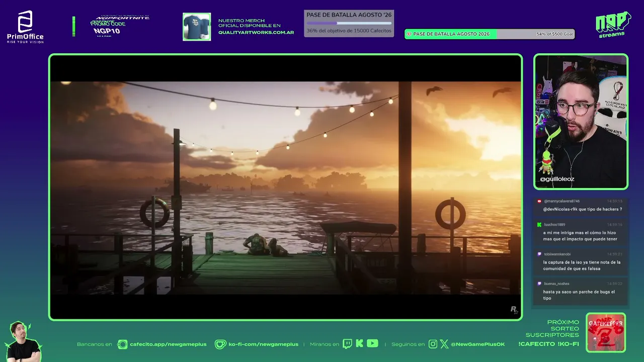The width and height of the screenshot is (644, 362).
Task: Click the PRÓXIMO SORTEO SUSCRIPTORES label
Action: pos(552,328)
